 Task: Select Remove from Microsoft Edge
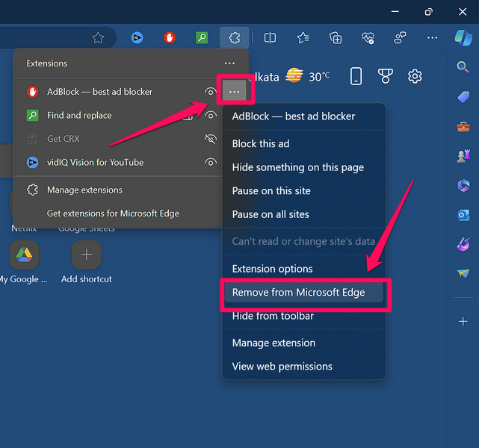tap(298, 292)
